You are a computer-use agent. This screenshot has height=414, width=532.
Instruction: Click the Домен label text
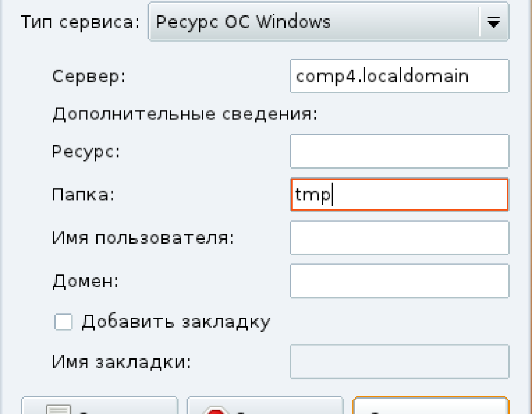pos(86,282)
